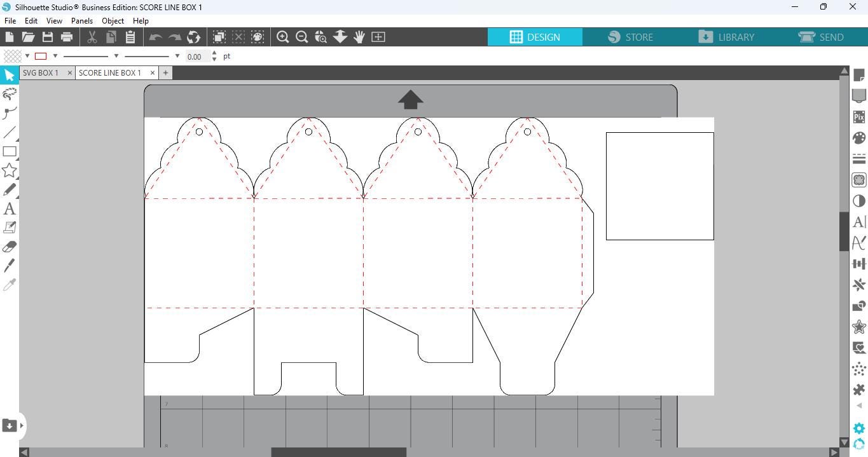
Task: Switch to the SVG BOX 1 tab
Action: coord(41,72)
